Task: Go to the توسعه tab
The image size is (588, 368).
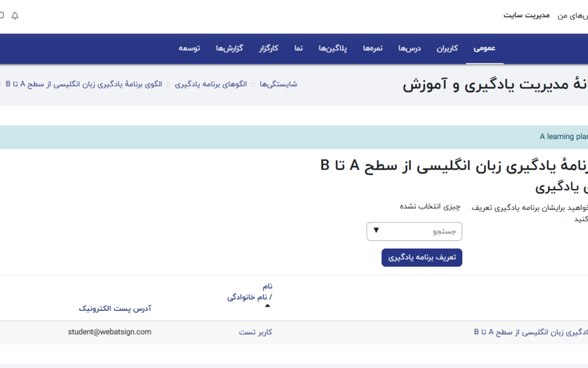Action: click(189, 49)
